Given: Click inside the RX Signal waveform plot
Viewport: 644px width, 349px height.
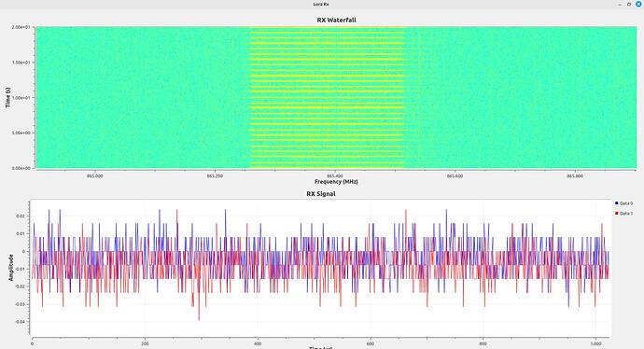Looking at the screenshot, I should click(x=321, y=268).
